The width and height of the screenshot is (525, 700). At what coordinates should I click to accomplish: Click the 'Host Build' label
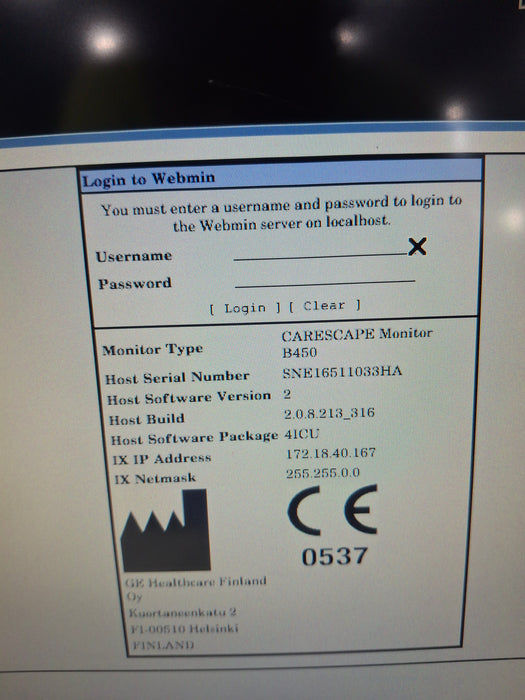(147, 419)
